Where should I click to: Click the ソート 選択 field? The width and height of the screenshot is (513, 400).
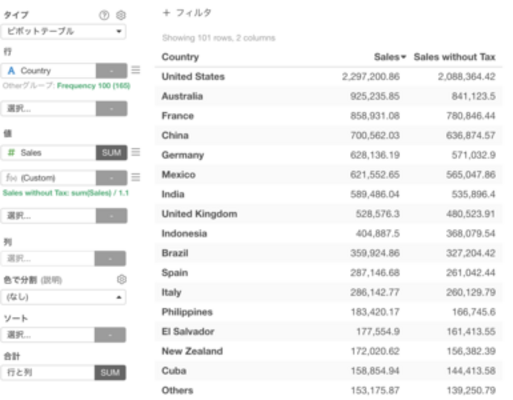click(48, 335)
